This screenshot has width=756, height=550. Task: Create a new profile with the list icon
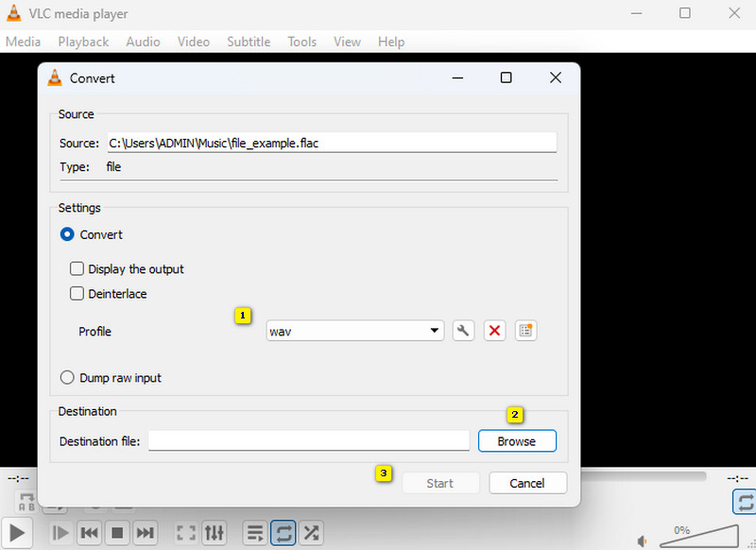(x=525, y=330)
